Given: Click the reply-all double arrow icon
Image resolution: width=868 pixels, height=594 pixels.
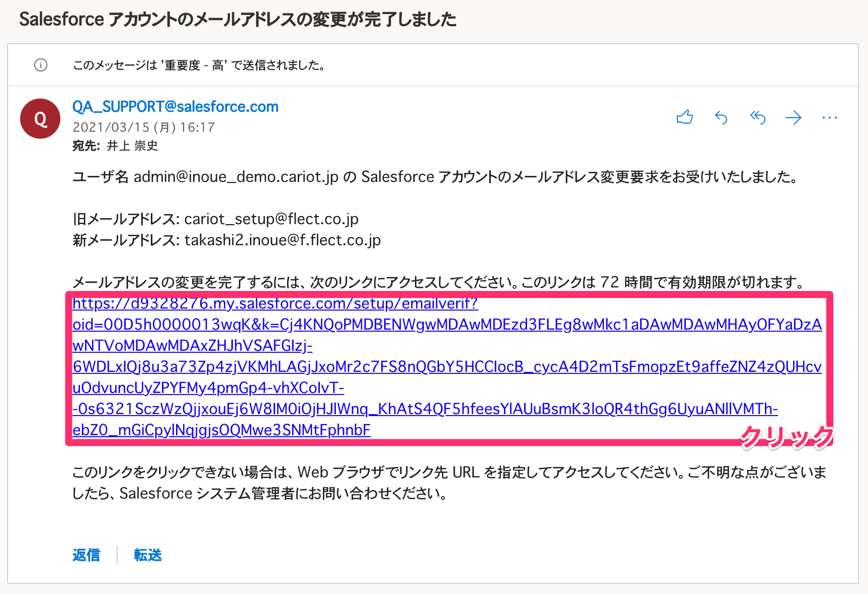Looking at the screenshot, I should click(x=757, y=118).
